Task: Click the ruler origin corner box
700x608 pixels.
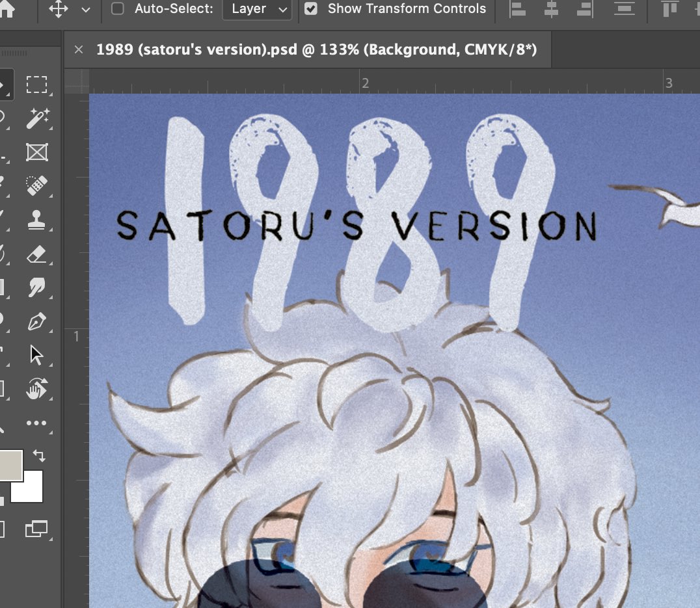Action: tap(77, 81)
